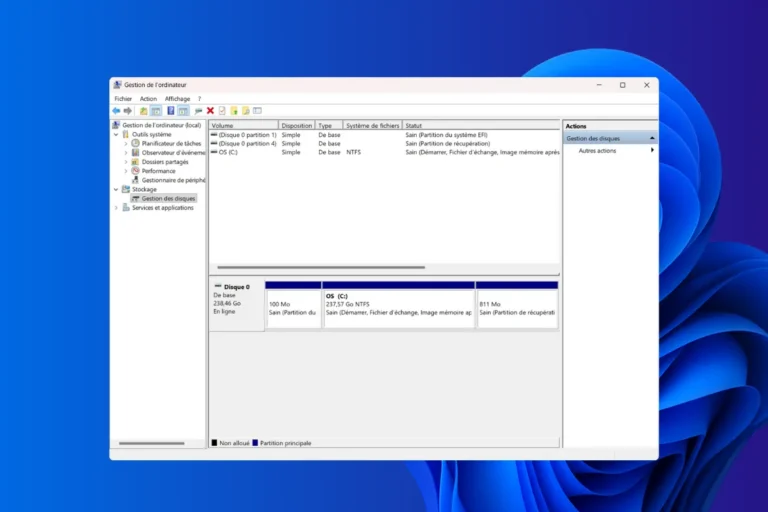Expand the Services et applications node

tap(116, 208)
